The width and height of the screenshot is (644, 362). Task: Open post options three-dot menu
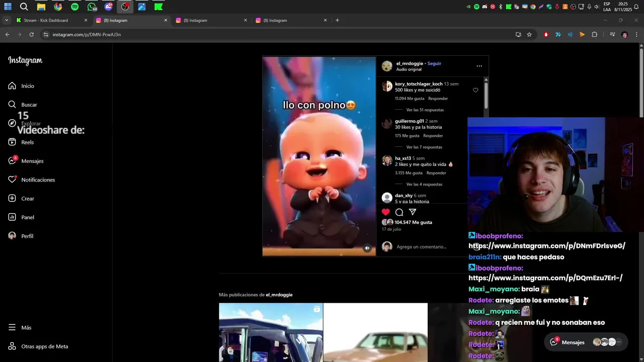click(479, 66)
